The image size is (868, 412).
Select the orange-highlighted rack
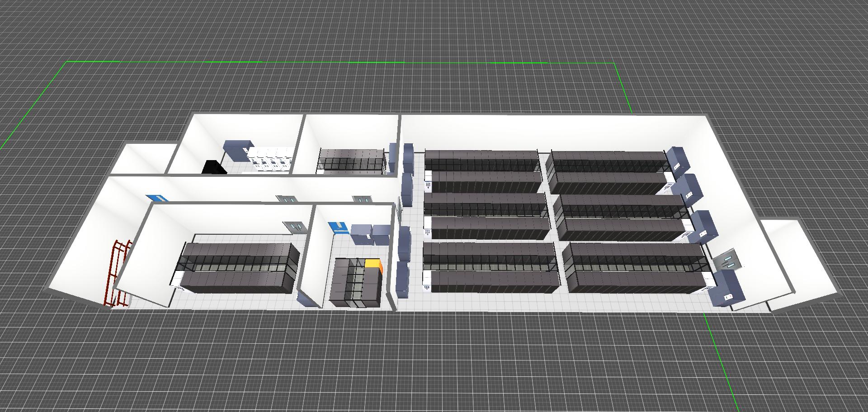(373, 265)
